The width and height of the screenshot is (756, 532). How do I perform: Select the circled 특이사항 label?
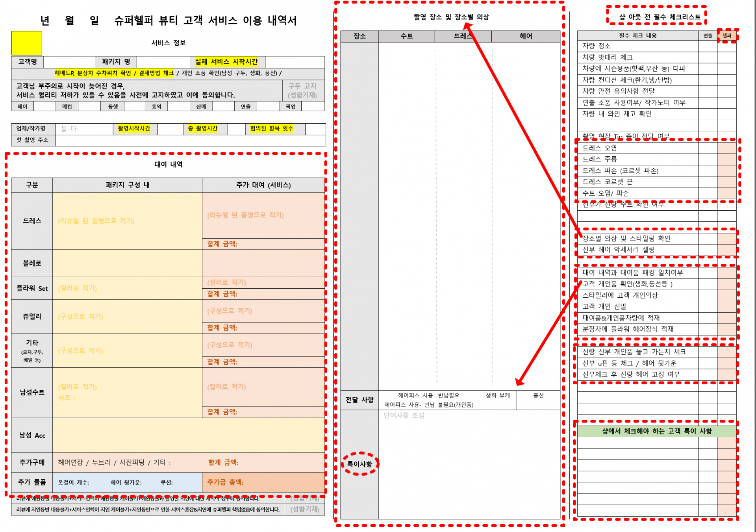coord(359,464)
